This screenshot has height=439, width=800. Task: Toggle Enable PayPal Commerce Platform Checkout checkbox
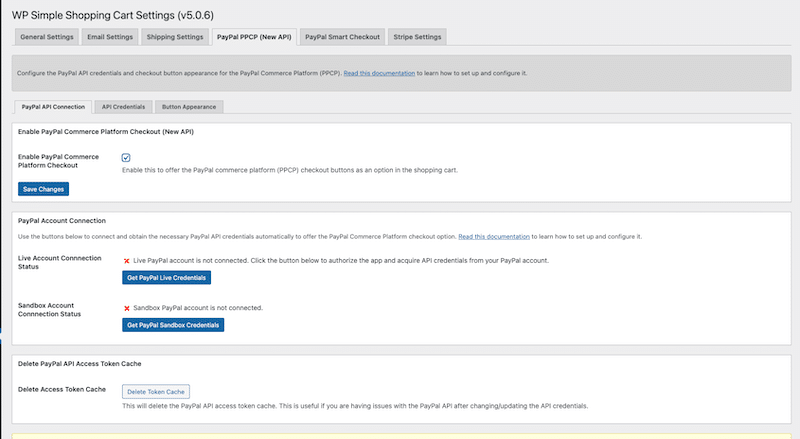(x=127, y=158)
